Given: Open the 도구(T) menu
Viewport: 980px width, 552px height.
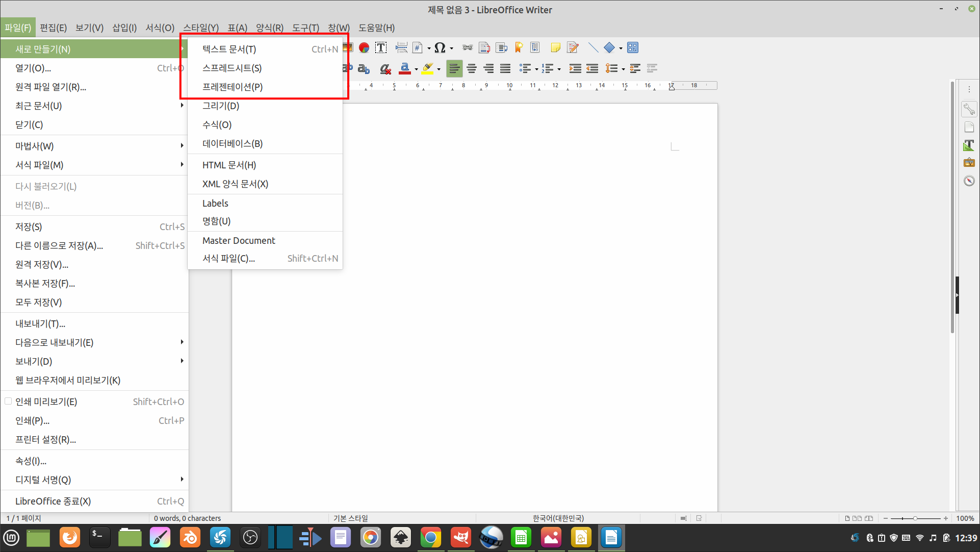Looking at the screenshot, I should tap(305, 28).
